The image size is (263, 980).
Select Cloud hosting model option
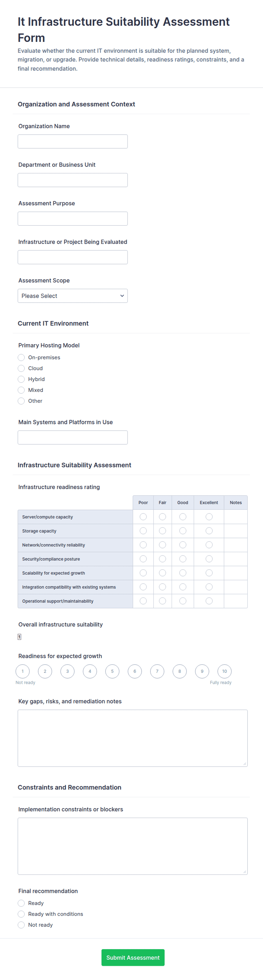coord(21,368)
